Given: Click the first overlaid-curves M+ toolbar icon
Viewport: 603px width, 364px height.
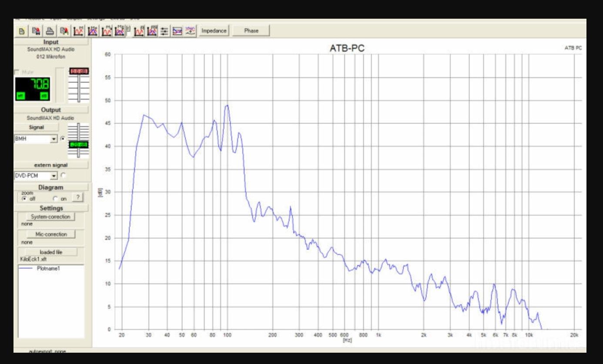Looking at the screenshot, I should pos(92,31).
